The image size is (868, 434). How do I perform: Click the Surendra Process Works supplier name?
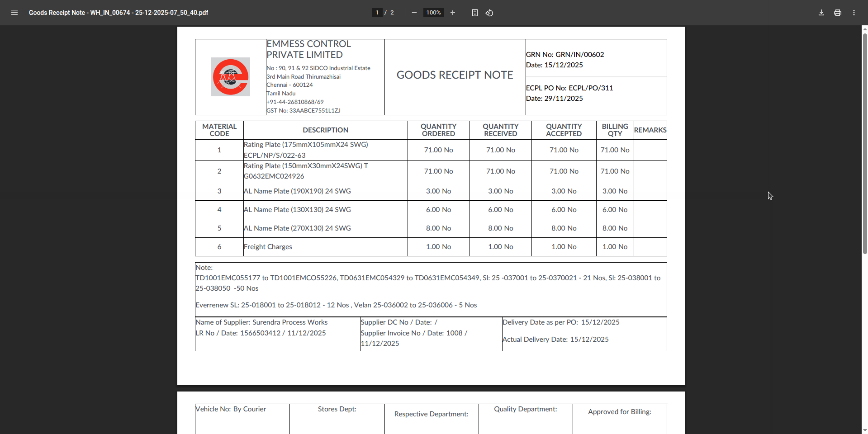coord(290,322)
